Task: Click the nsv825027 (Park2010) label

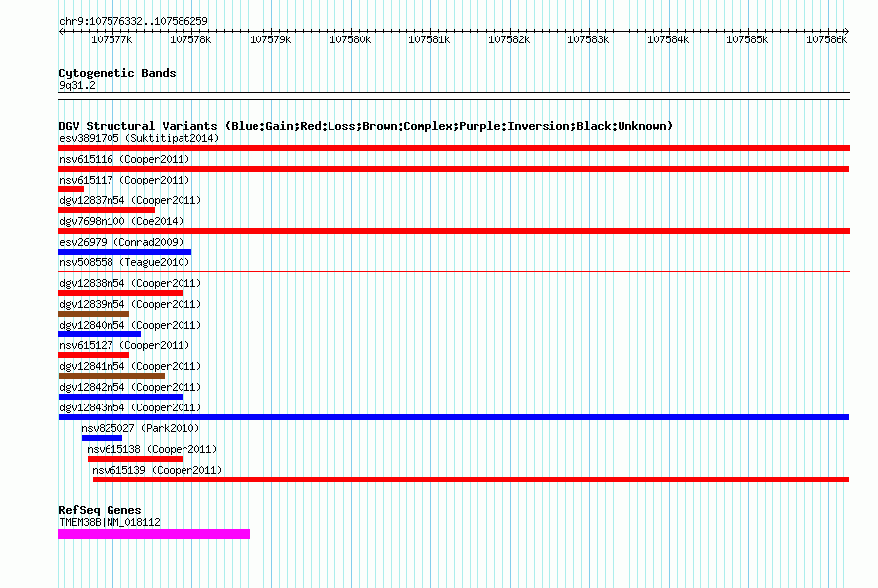Action: [x=140, y=428]
